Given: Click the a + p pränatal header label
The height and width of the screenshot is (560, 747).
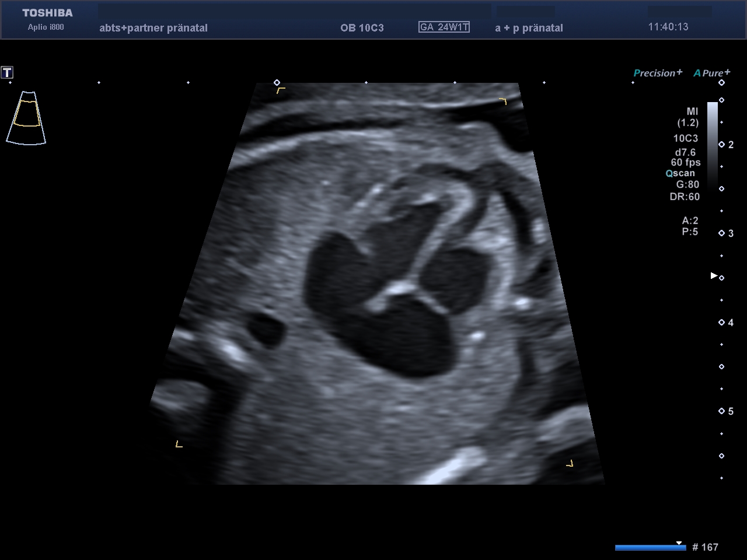Looking at the screenshot, I should click(x=529, y=27).
